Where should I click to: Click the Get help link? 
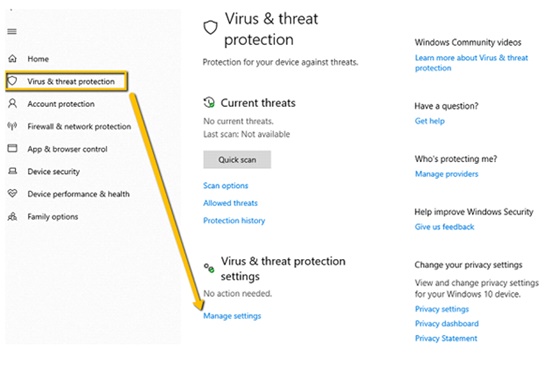pos(430,121)
